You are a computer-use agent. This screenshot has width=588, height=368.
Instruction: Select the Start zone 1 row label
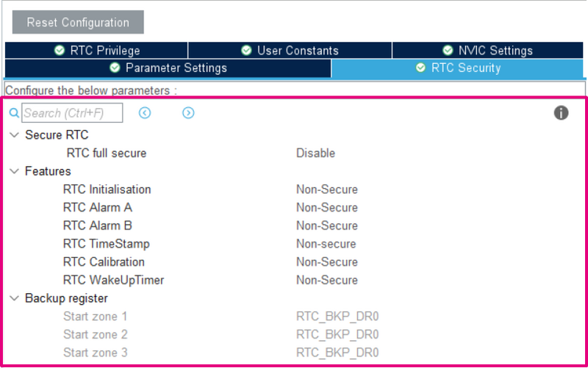pyautogui.click(x=96, y=317)
